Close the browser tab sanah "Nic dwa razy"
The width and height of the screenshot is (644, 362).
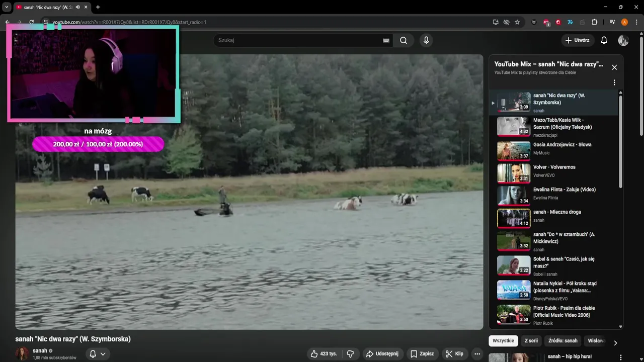point(87,7)
